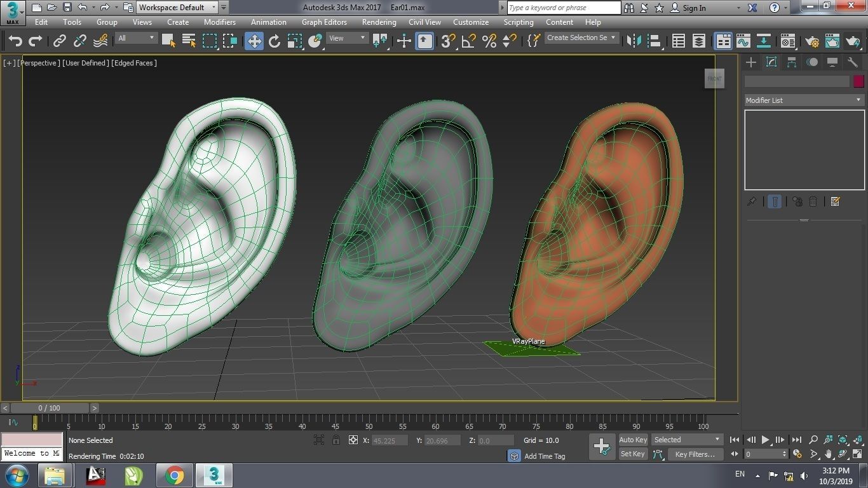
Task: Activate Select and Rotate tool
Action: (275, 41)
